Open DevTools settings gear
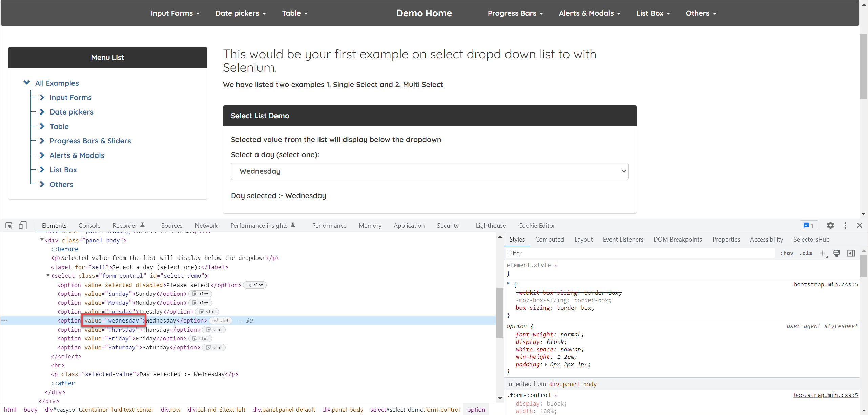Screen dimensions: 868x415 tap(830, 225)
